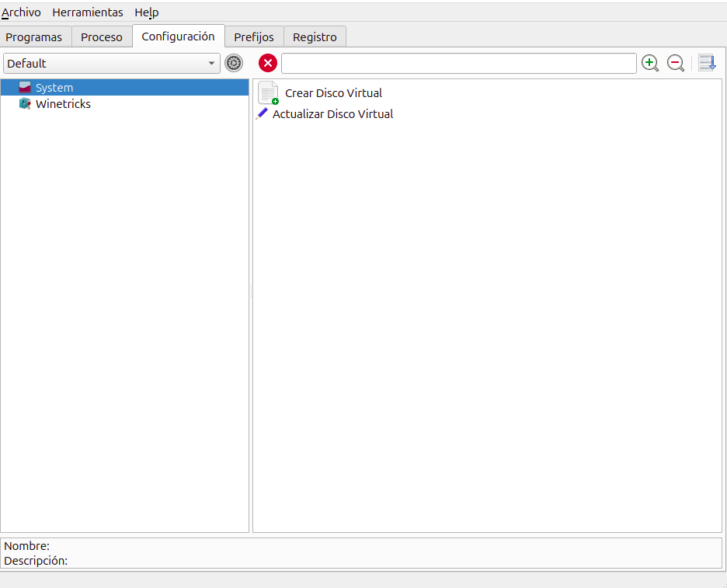Select the Configuración tab
The width and height of the screenshot is (727, 588).
point(178,37)
